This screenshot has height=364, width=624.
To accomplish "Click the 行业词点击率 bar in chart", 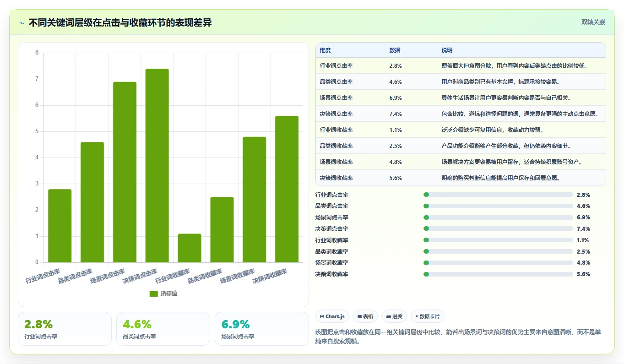I will click(60, 226).
